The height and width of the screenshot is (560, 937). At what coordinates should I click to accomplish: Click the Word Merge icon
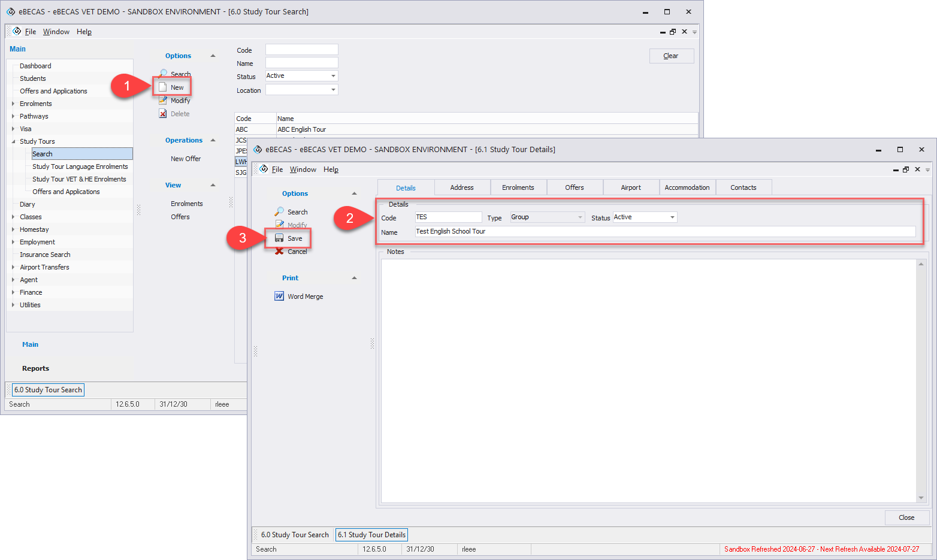click(279, 296)
